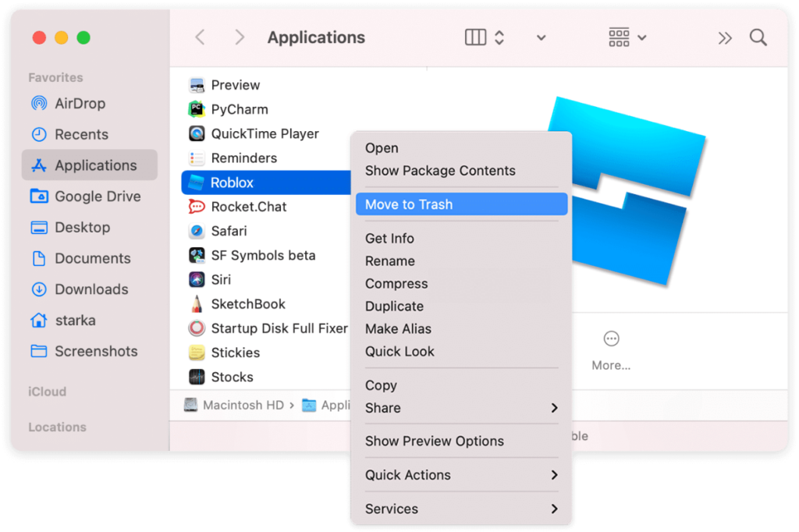Expand the toolbar overflow double chevron
799x532 pixels.
[x=725, y=37]
